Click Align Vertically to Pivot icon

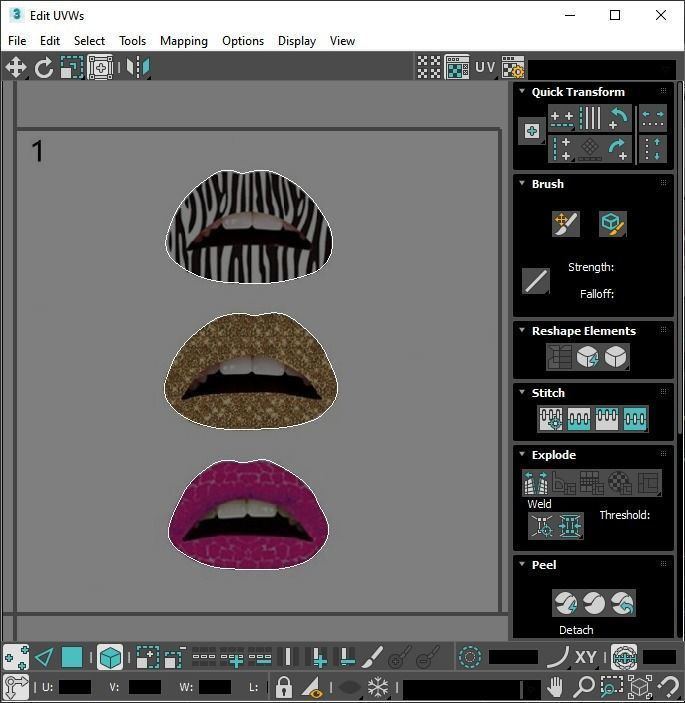coord(562,149)
